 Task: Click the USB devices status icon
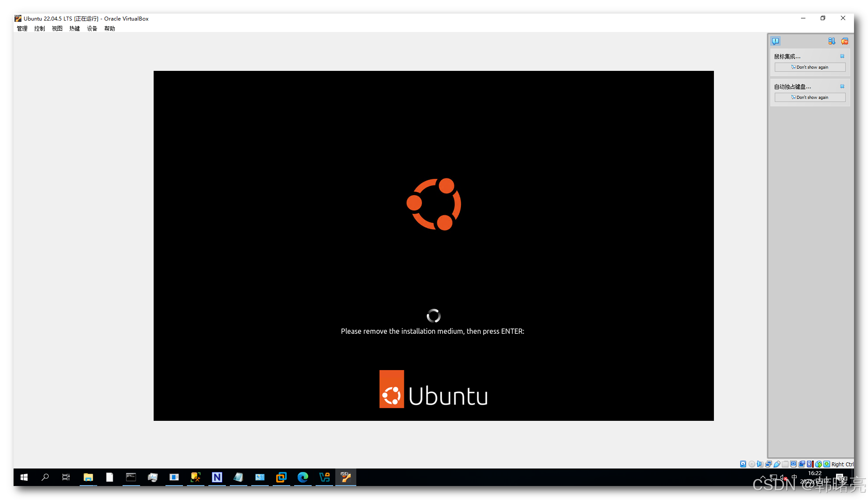click(777, 464)
